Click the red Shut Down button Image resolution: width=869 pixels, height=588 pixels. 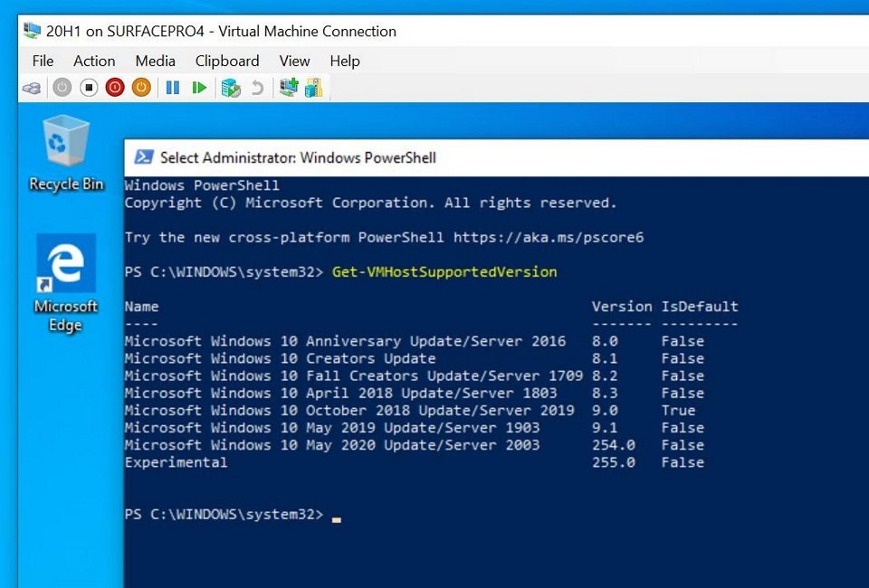[x=114, y=88]
